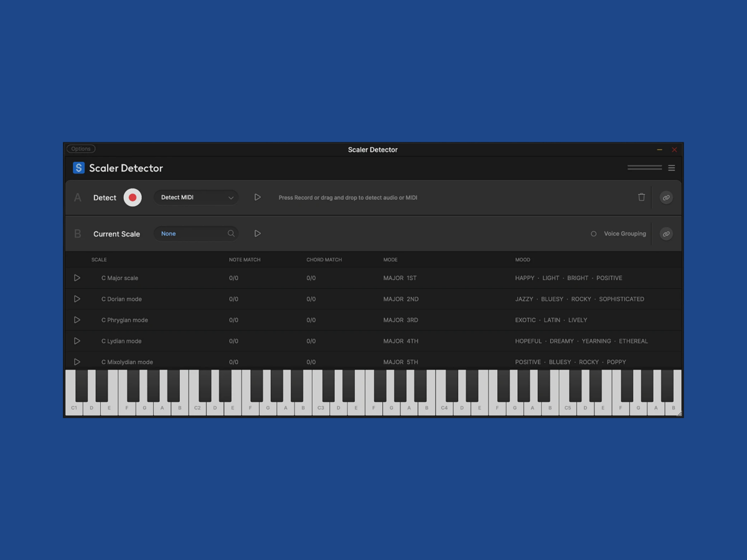Select the C Phrygian mode row
This screenshot has width=747, height=560.
pos(374,320)
